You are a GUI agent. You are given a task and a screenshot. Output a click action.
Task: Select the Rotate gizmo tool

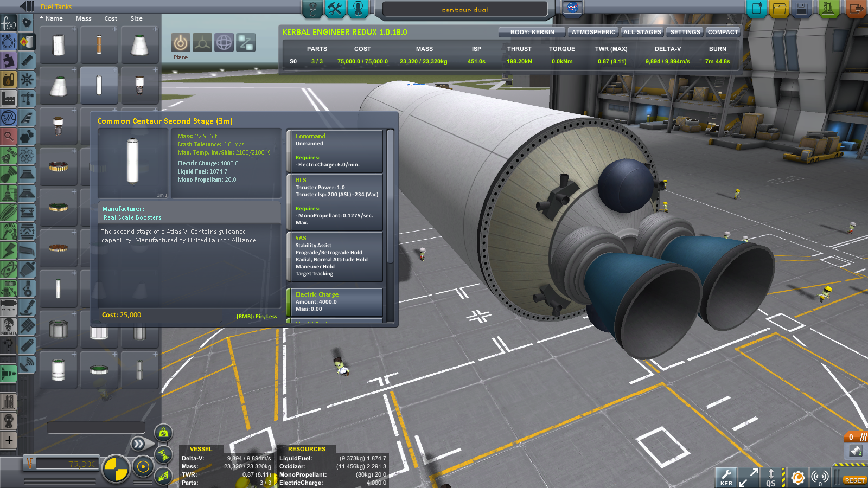pos(224,42)
